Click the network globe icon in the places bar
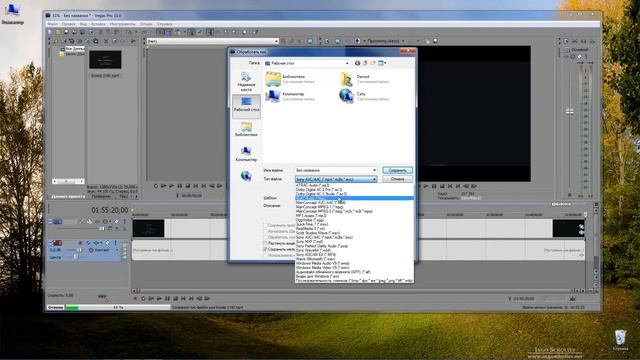 (246, 176)
